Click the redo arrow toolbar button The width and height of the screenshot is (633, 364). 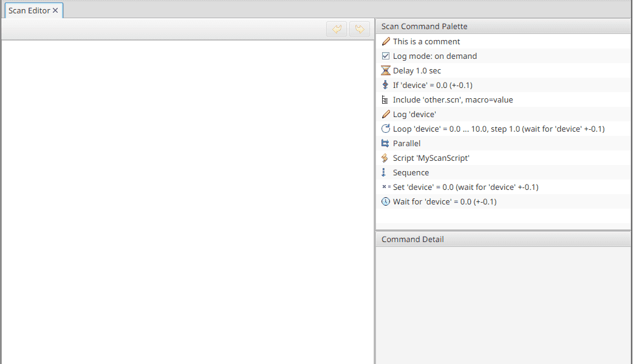pos(360,29)
